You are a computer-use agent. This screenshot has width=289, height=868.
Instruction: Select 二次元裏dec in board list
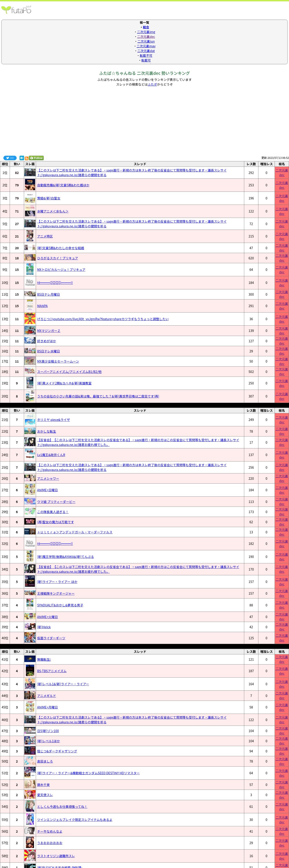click(x=146, y=37)
